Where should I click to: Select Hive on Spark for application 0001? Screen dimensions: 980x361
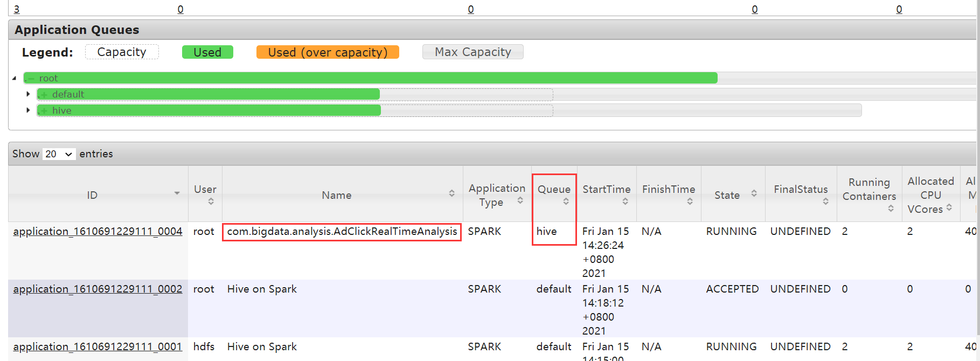click(262, 346)
